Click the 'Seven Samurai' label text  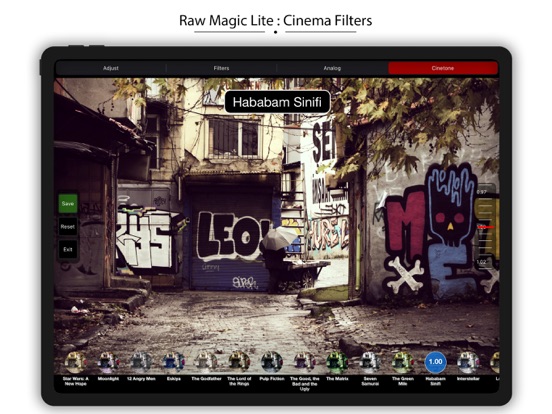click(x=370, y=381)
